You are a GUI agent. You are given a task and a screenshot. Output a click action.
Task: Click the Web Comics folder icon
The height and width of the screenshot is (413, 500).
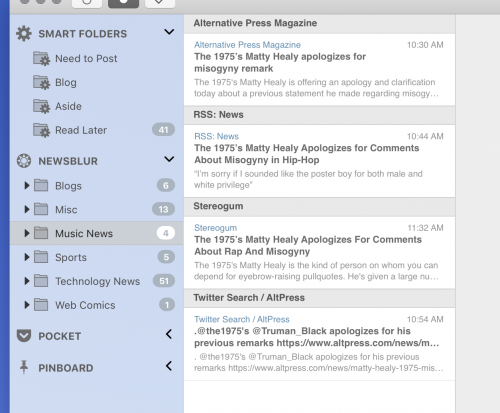click(x=41, y=305)
